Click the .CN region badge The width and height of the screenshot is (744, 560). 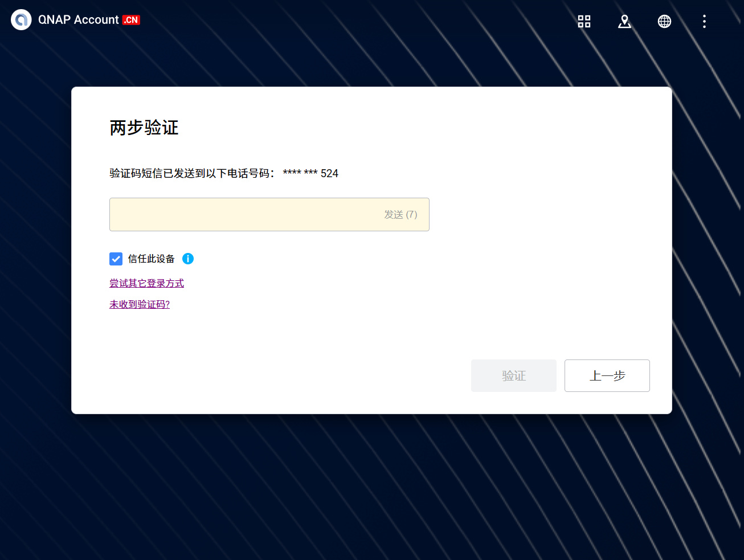[131, 20]
